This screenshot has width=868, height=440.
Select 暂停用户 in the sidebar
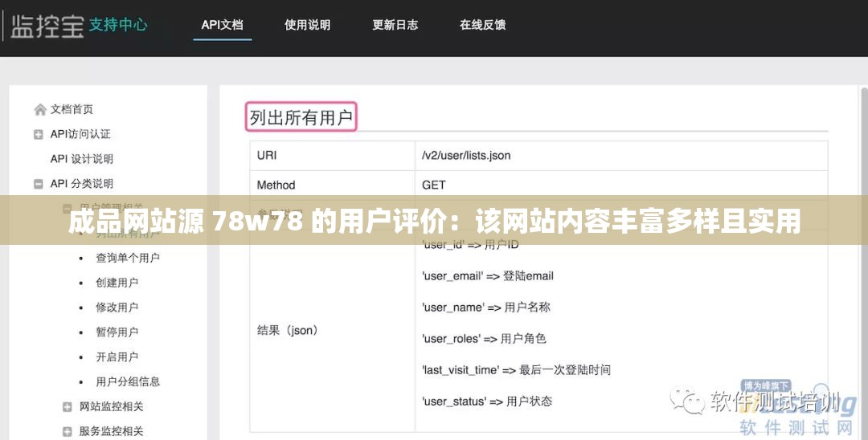click(x=117, y=332)
